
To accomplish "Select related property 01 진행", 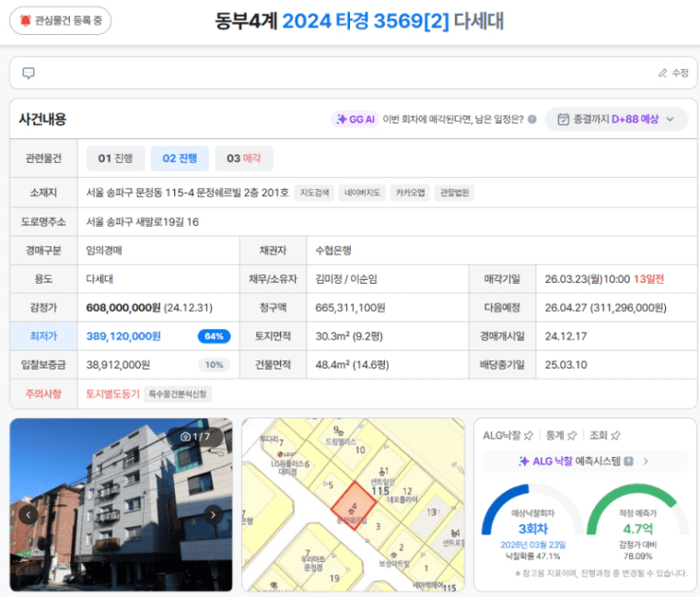I will (x=115, y=158).
